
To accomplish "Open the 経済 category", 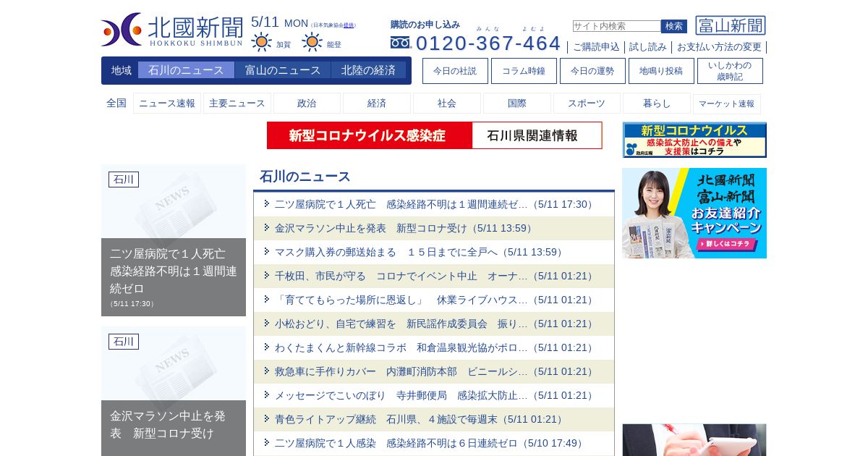I will pyautogui.click(x=377, y=104).
